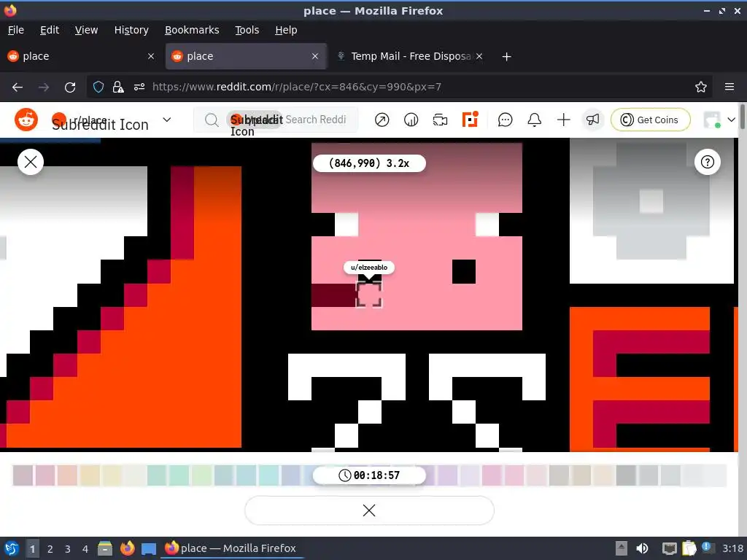
Task: Click the Reddit logo home icon
Action: pyautogui.click(x=26, y=120)
